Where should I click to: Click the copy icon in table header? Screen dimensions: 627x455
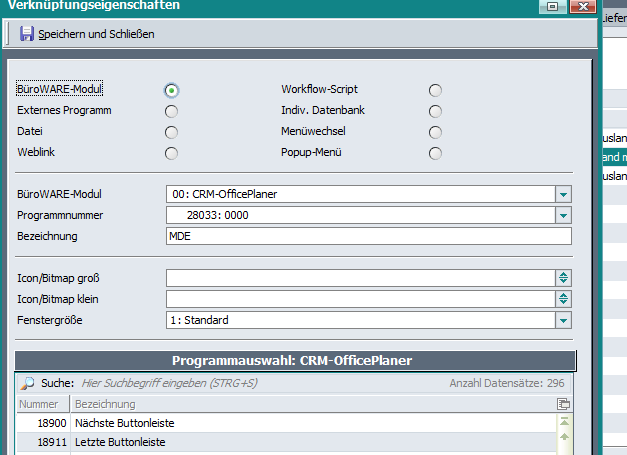pos(563,404)
